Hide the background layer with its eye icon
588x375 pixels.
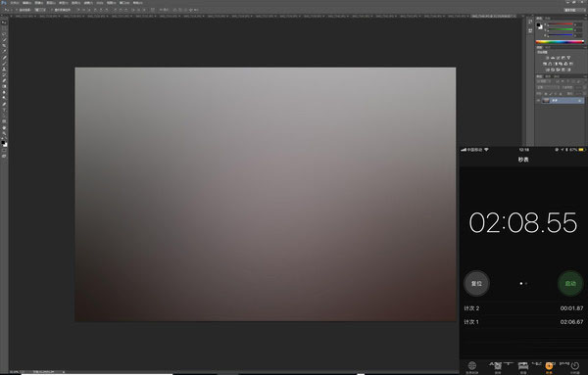(x=538, y=101)
